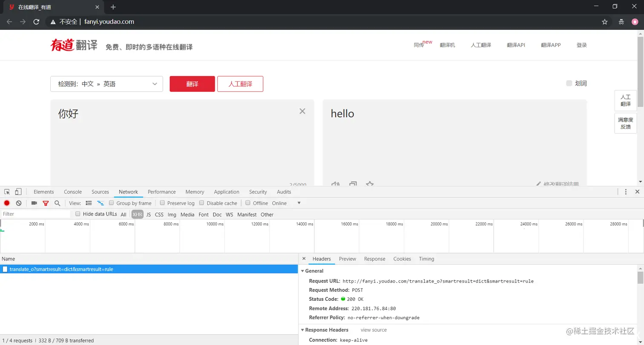Click the browser forward arrow
644x345 pixels.
point(23,22)
